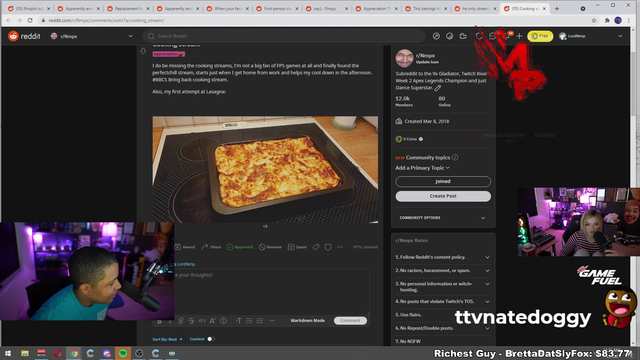Open the r/Nmpx community dropdown in header
The image size is (640, 360).
[91, 36]
